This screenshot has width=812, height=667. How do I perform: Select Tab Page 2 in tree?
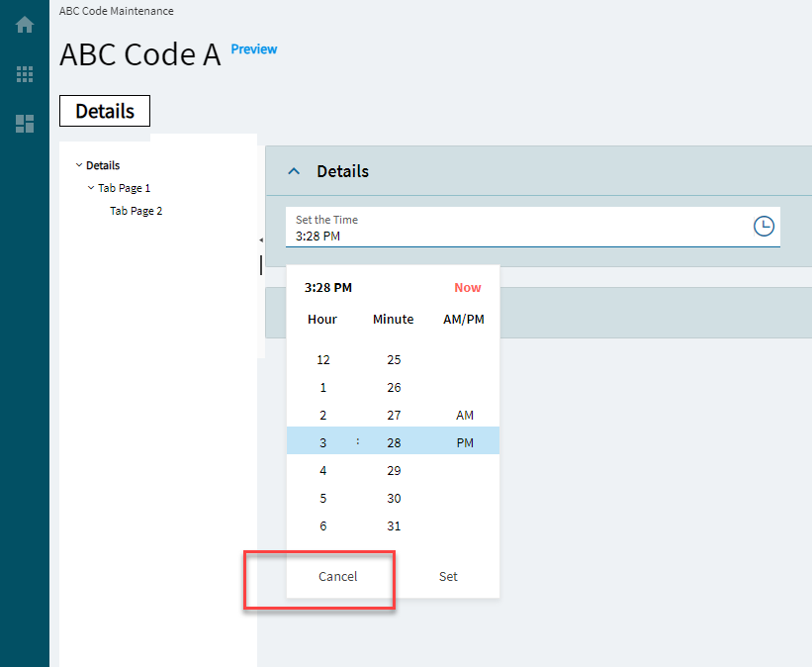pos(136,211)
